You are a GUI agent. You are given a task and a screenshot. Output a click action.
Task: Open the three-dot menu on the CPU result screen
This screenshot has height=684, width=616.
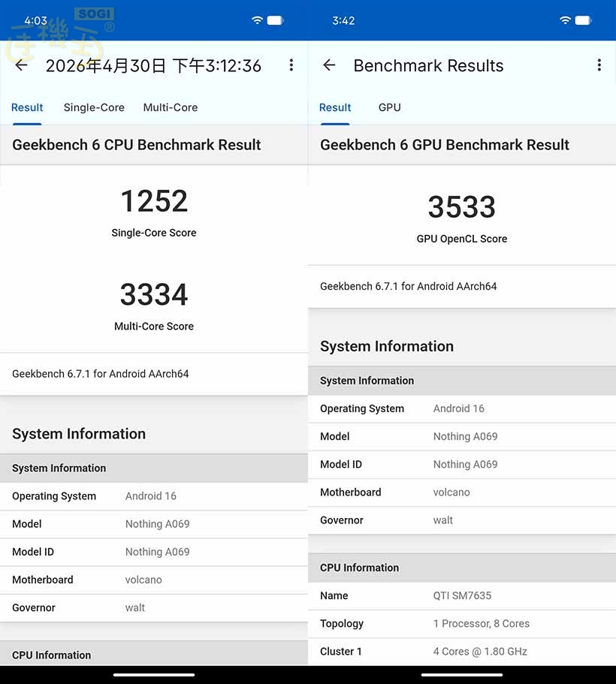coord(291,65)
